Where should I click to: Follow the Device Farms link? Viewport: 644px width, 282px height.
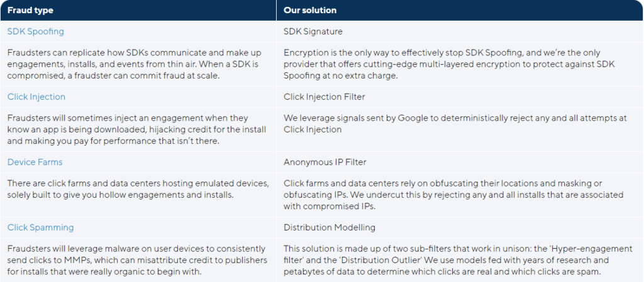coord(35,162)
